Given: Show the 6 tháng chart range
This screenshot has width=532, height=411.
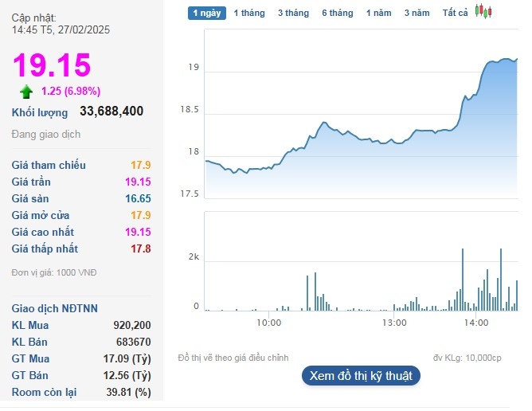Looking at the screenshot, I should coord(337,13).
